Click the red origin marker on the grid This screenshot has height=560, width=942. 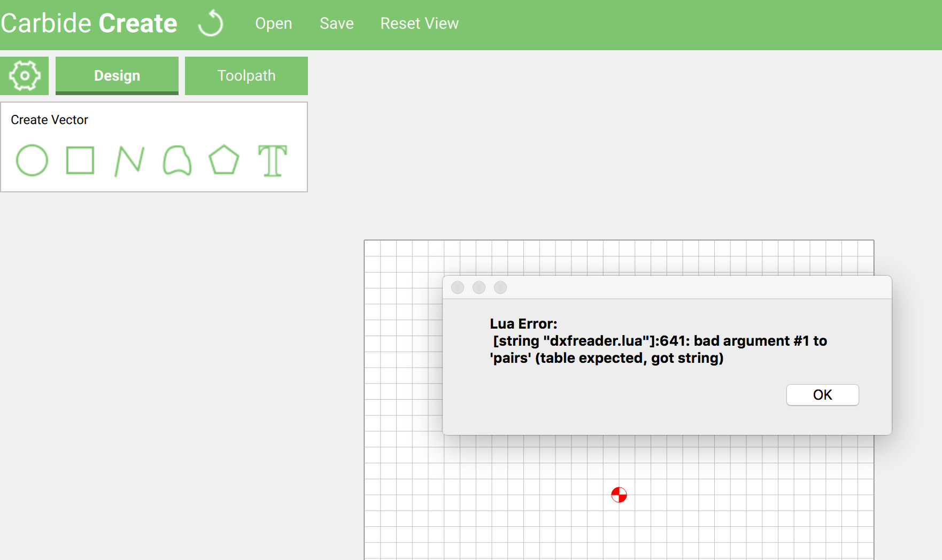point(619,495)
